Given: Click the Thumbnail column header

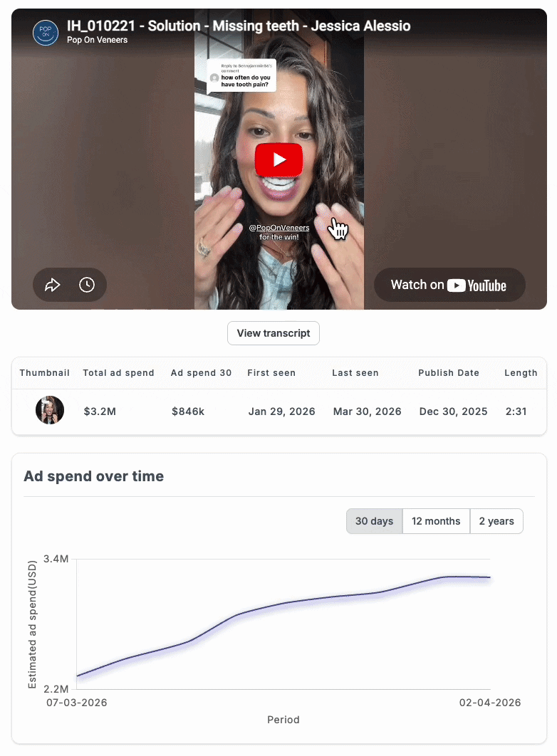Looking at the screenshot, I should (45, 373).
